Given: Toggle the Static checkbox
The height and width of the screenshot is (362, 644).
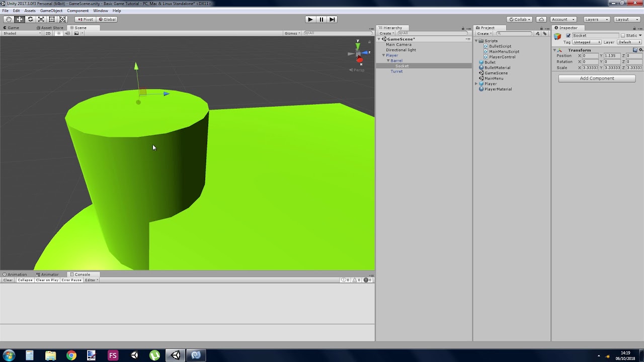Looking at the screenshot, I should [623, 36].
